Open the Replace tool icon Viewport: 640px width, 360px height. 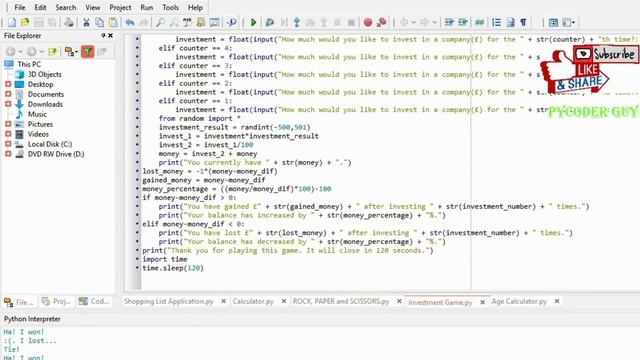click(x=187, y=22)
